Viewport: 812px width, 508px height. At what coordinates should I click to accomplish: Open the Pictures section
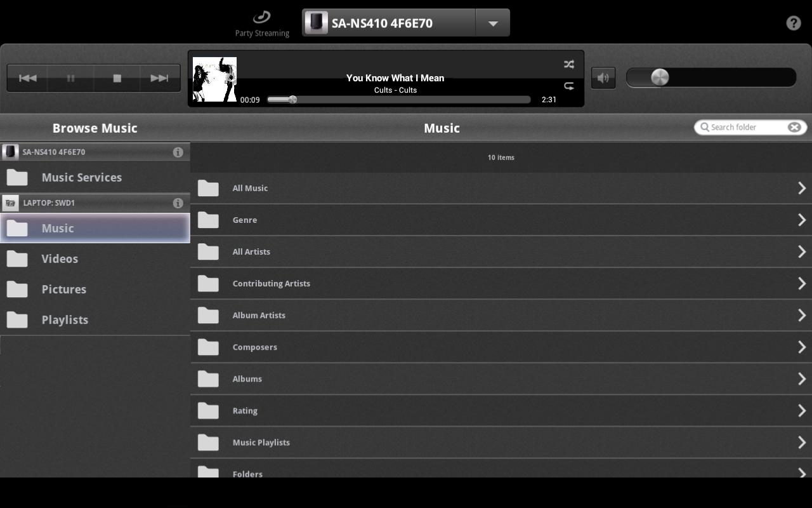pos(63,289)
